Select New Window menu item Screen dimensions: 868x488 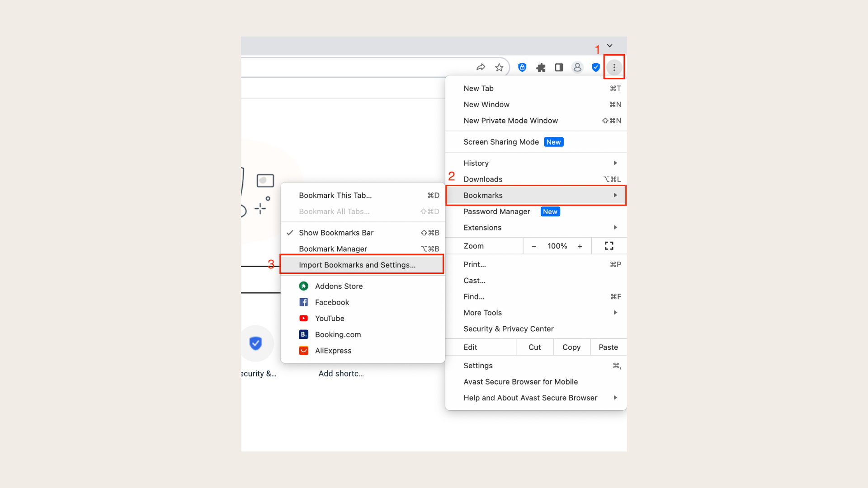(536, 104)
